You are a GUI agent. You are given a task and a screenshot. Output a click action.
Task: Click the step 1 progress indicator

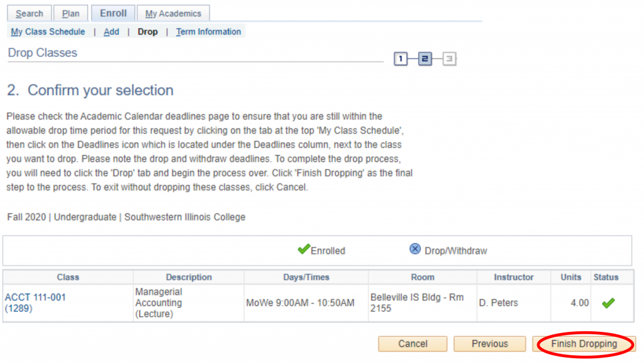click(x=401, y=59)
